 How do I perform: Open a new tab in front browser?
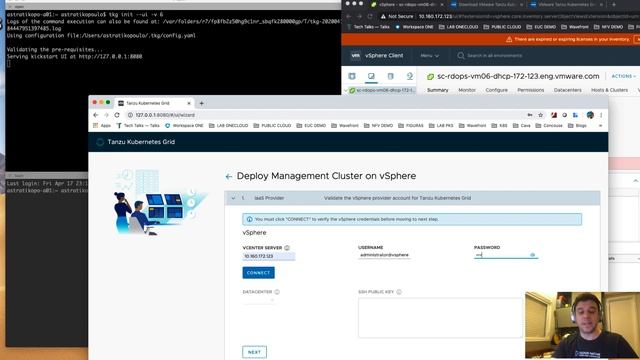[201, 103]
